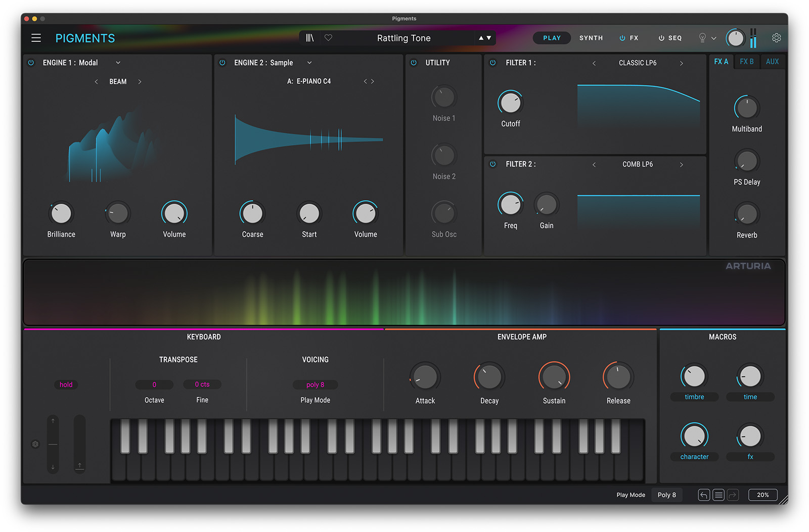
Task: Switch to the SEQ view tab
Action: [675, 38]
